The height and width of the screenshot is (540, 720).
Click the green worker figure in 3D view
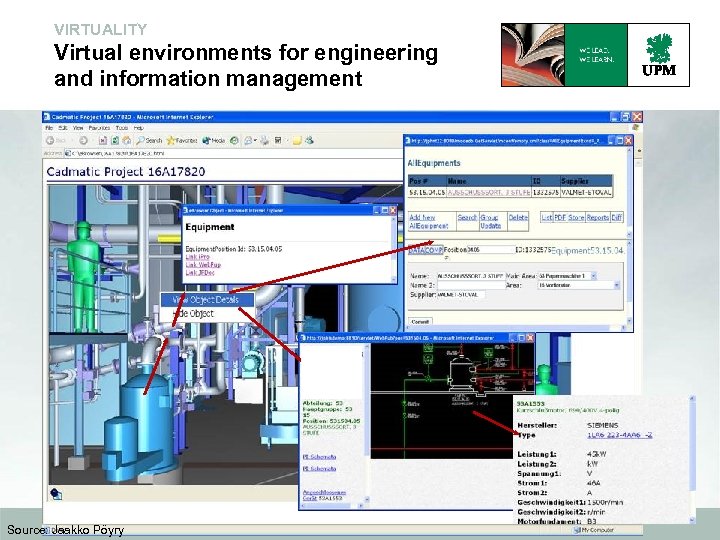(84, 276)
